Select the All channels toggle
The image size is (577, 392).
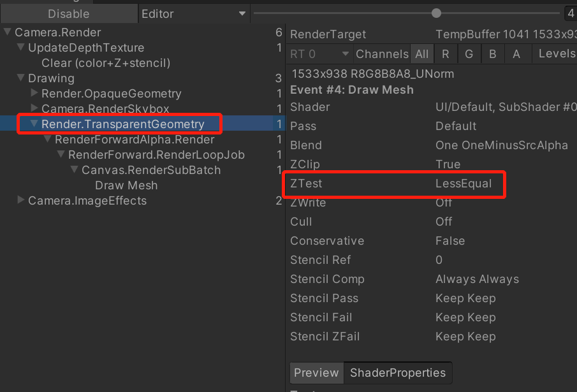point(421,54)
